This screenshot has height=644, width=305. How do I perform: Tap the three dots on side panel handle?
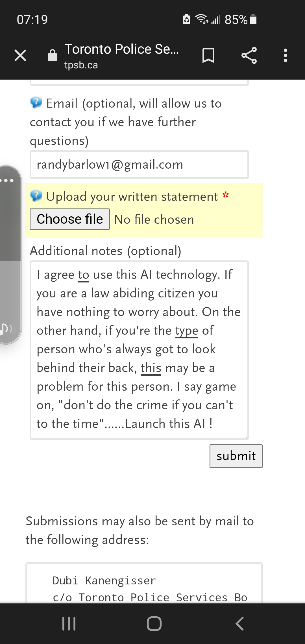(x=7, y=180)
